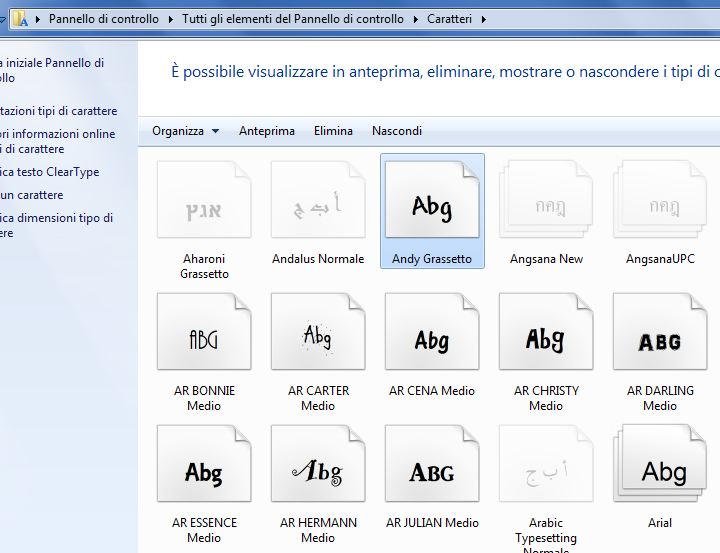The image size is (720, 553).
Task: Select the AR DARLING Medio font icon
Action: point(660,331)
